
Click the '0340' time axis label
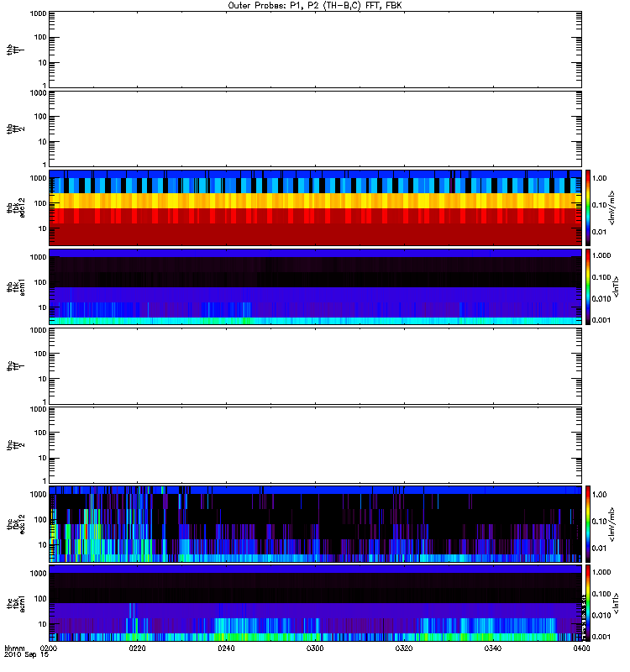click(493, 648)
